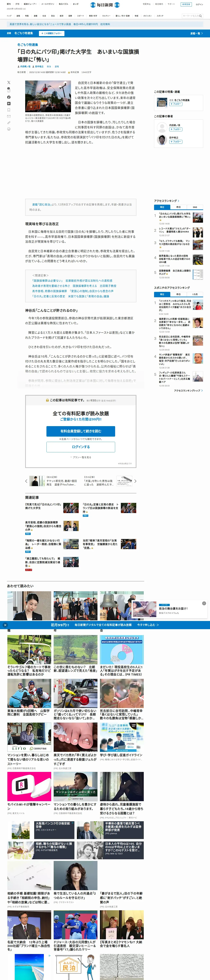Copy article link with chain icon
The image size is (210, 980).
(x=9, y=122)
